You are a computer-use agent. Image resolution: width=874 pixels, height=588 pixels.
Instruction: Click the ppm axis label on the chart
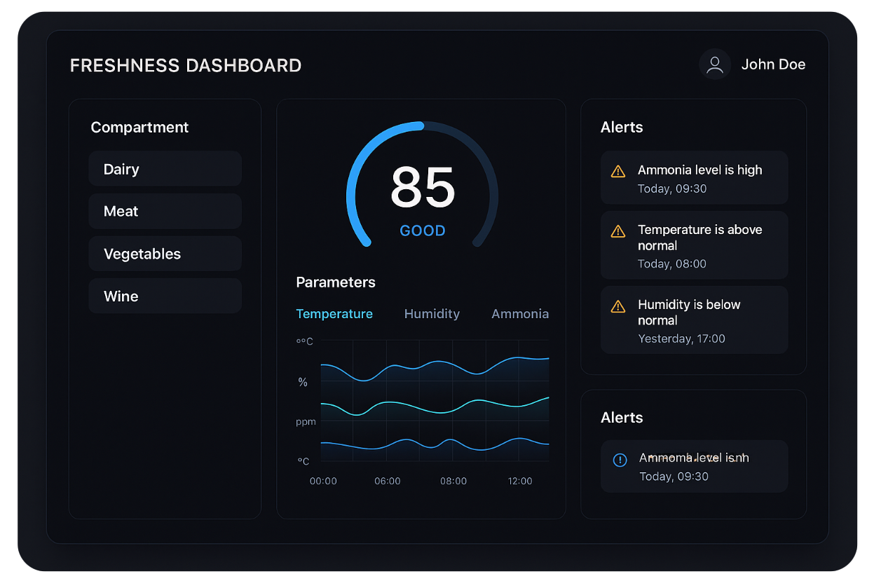coord(306,421)
